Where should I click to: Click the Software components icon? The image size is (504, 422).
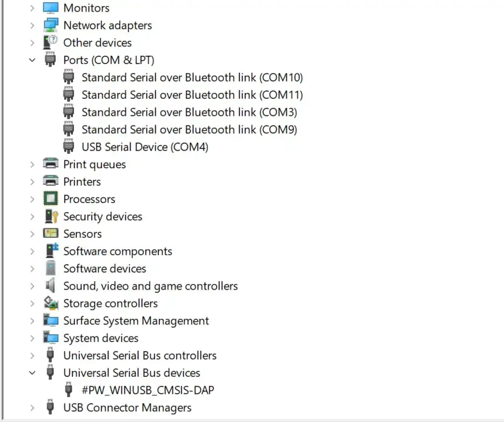[x=51, y=252]
